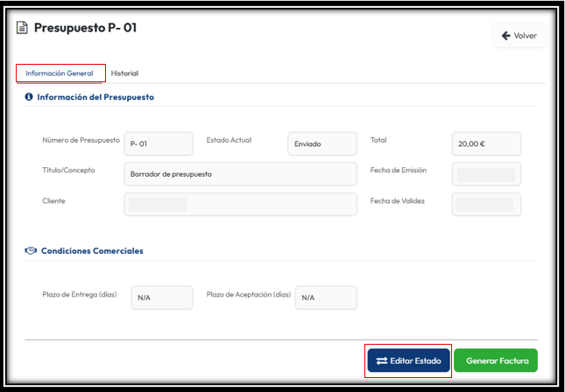Image resolution: width=565 pixels, height=392 pixels.
Task: Focus the Título/Concepto text field
Action: tap(240, 173)
